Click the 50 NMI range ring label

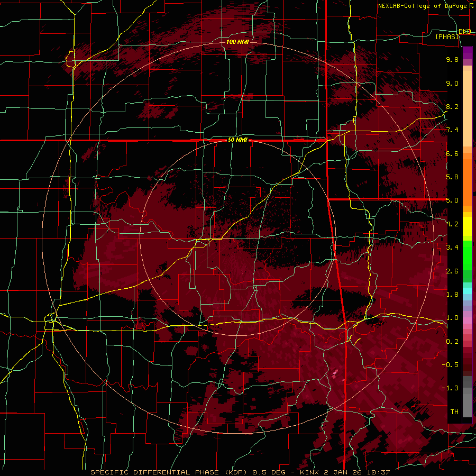coord(237,140)
